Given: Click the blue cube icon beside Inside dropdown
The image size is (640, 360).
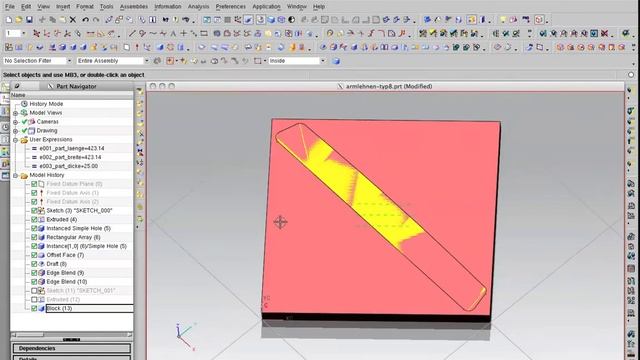Looking at the screenshot, I should pos(336,61).
